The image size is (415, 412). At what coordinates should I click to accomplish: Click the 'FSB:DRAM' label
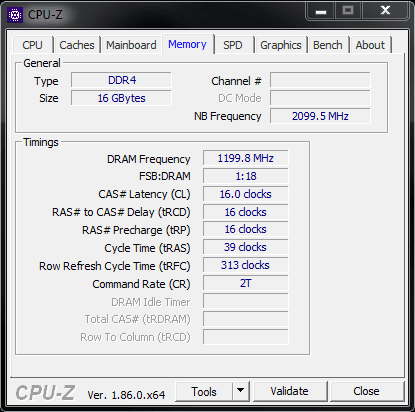click(165, 176)
